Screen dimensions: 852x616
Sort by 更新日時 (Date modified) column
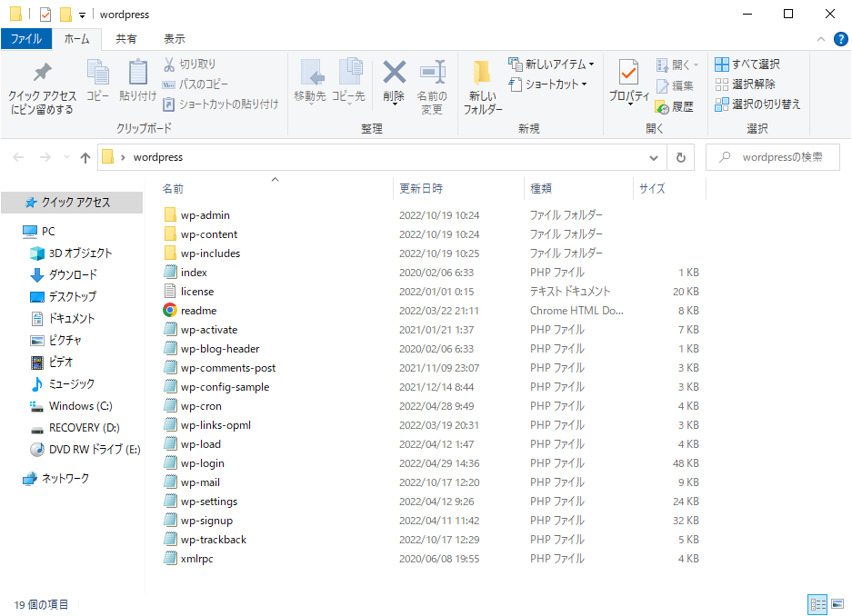point(421,188)
